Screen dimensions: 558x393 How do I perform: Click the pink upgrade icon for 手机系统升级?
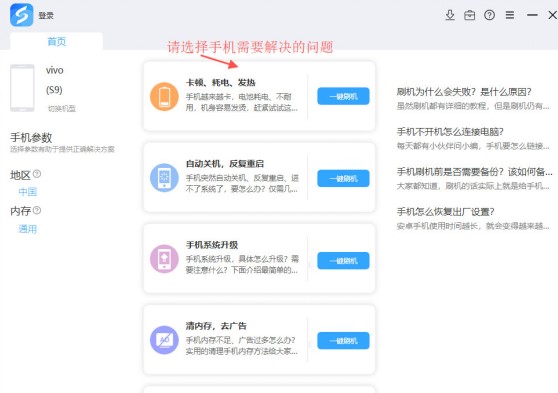coord(164,259)
